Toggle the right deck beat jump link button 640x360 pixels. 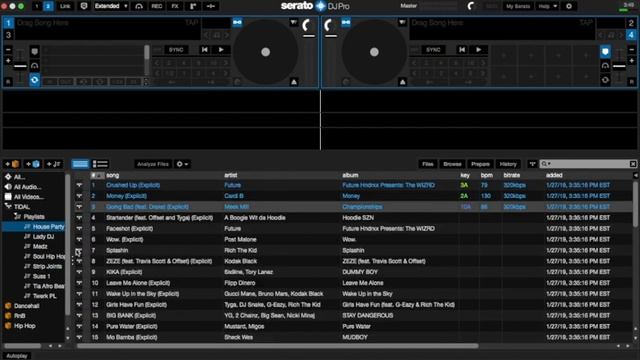click(x=346, y=22)
